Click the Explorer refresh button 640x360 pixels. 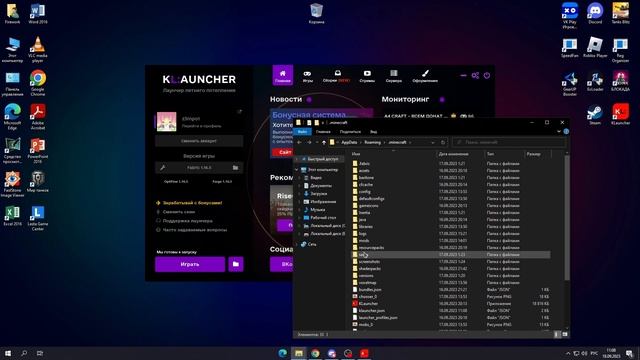point(443,142)
